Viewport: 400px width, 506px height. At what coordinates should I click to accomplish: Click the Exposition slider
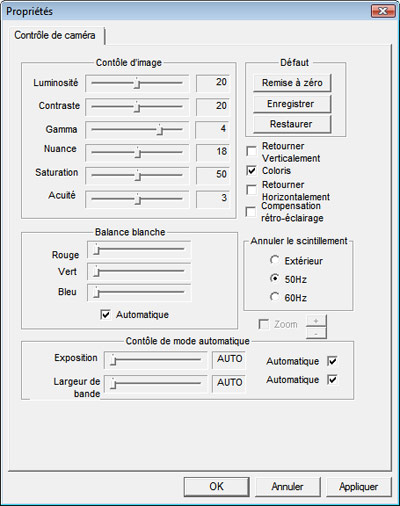[155, 360]
